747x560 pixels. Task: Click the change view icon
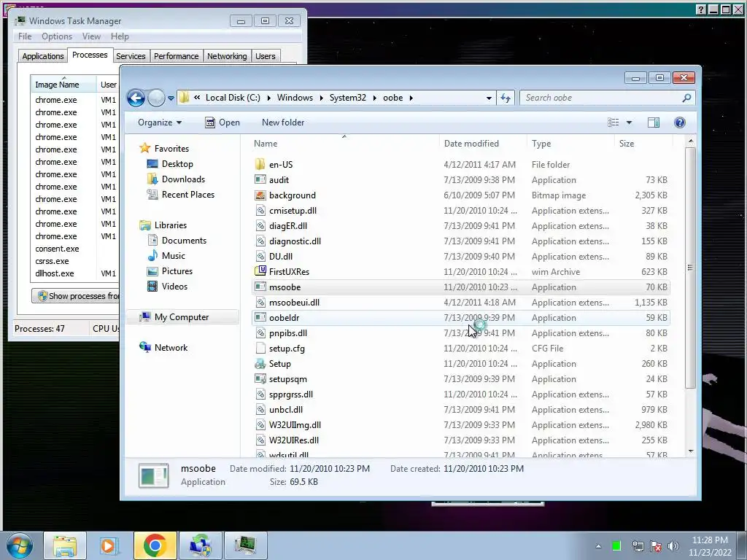(x=613, y=122)
